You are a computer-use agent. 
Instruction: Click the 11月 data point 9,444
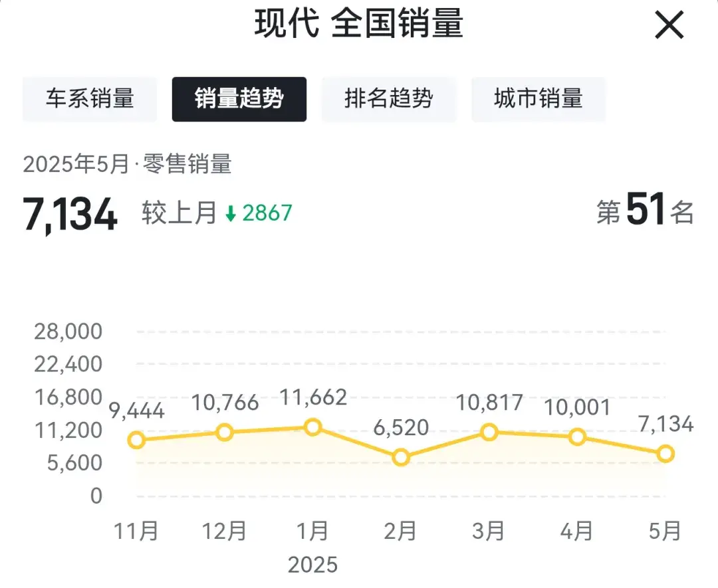(136, 441)
